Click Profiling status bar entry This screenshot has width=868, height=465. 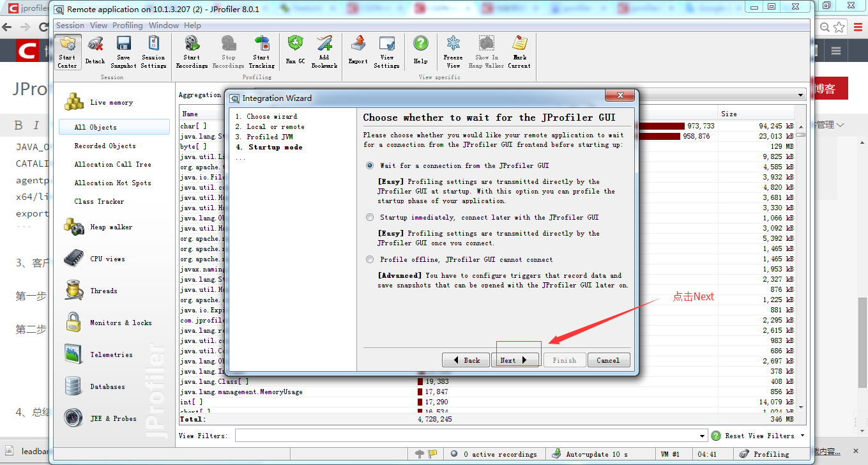(764, 454)
